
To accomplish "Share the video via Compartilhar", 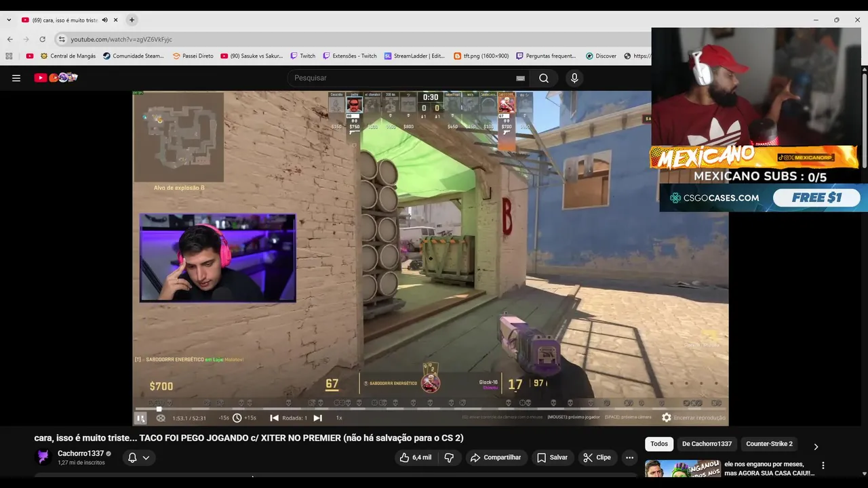I will coord(496,457).
